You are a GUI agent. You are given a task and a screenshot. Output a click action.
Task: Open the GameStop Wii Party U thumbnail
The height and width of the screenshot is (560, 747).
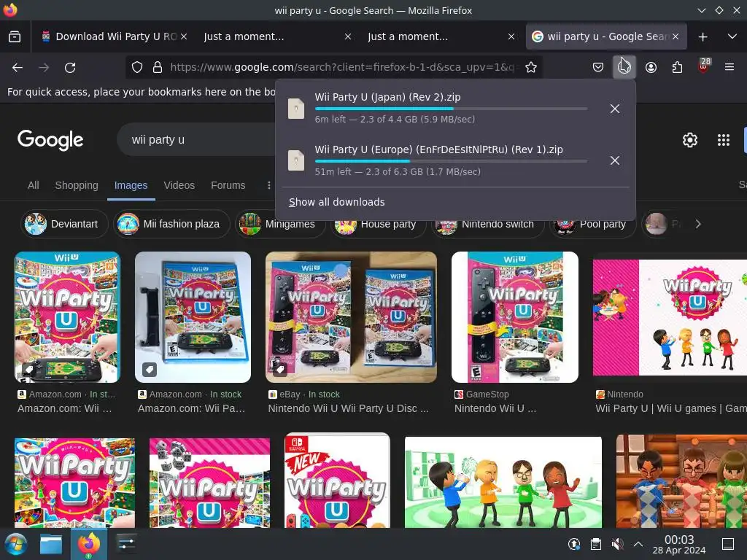click(515, 317)
